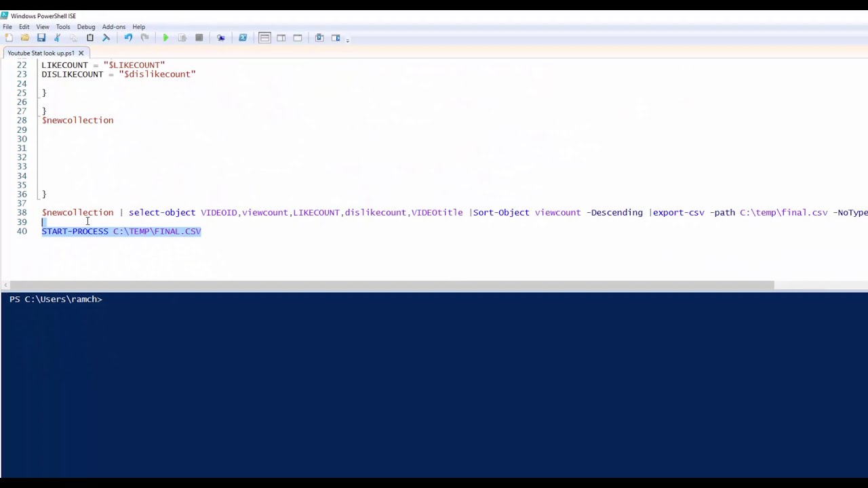Open the View menu
Screen dimensions: 868x488
click(x=43, y=27)
